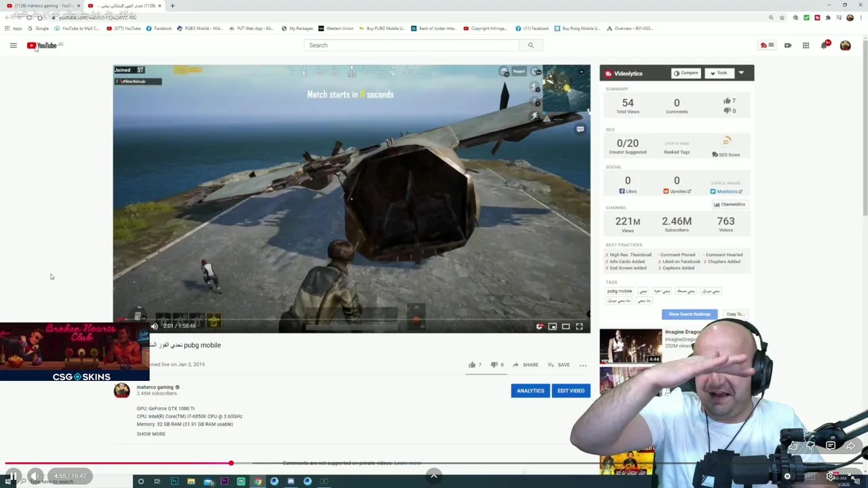Image resolution: width=868 pixels, height=488 pixels.
Task: Expand the Videolytics panel Tools dropdown
Action: (x=719, y=73)
